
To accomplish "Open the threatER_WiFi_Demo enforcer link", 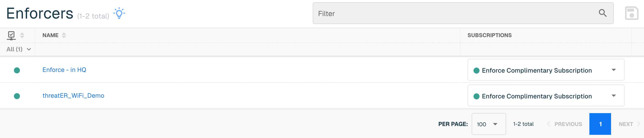I will (x=73, y=96).
